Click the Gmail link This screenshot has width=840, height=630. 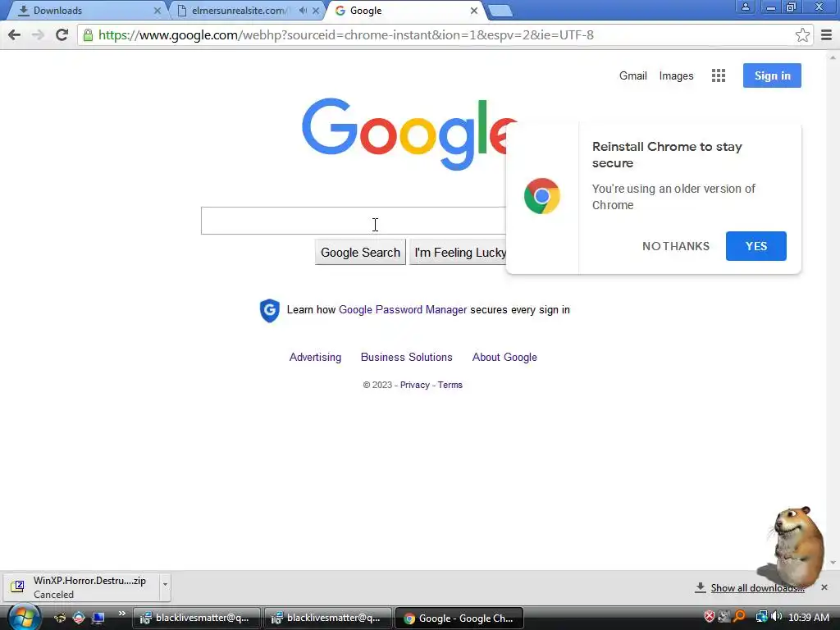[633, 76]
